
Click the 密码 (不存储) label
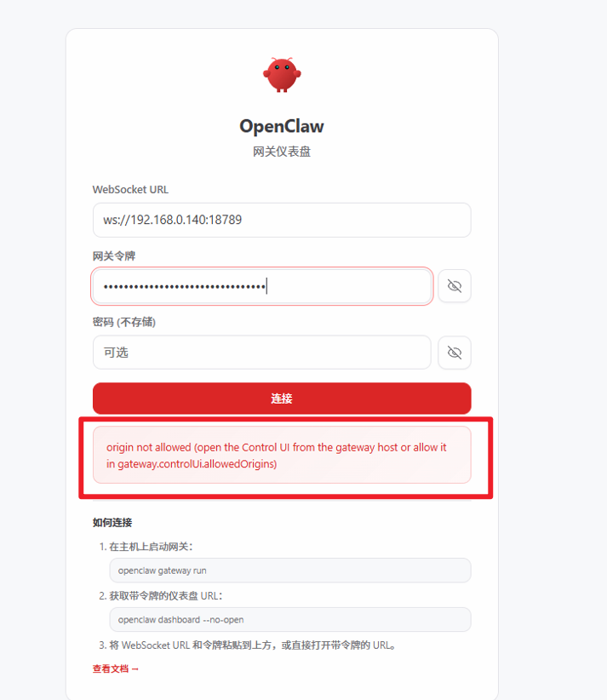tap(124, 322)
